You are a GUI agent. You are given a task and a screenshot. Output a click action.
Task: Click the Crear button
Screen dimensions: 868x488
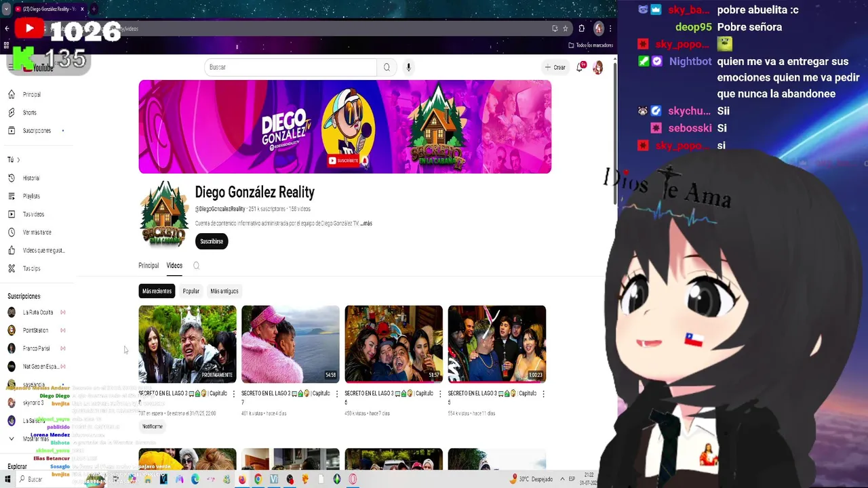coord(555,67)
